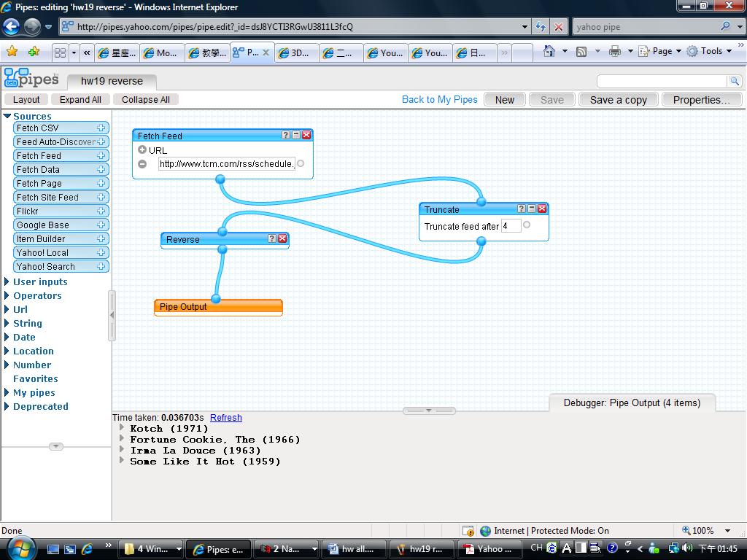Screen dimensions: 747x560
Task: Expand the Deprecated category
Action: (7, 406)
